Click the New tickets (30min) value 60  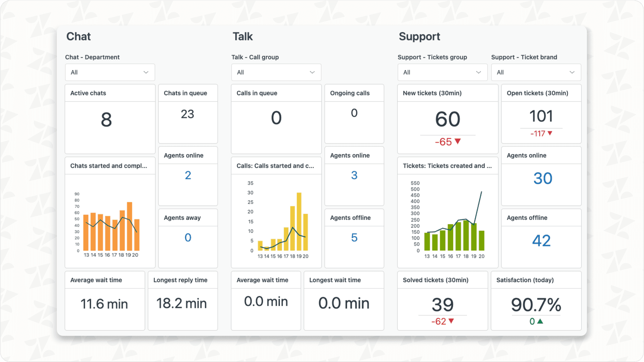tap(447, 119)
